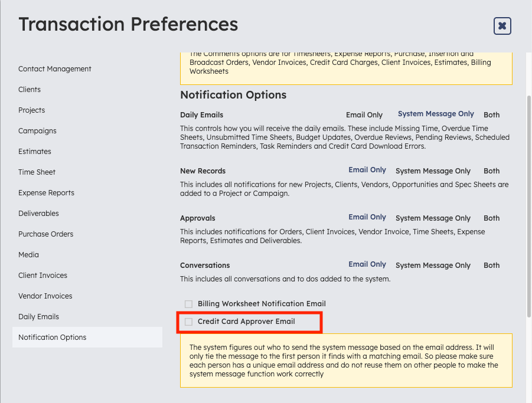Set Approvals to Both
The height and width of the screenshot is (403, 532).
(x=491, y=218)
